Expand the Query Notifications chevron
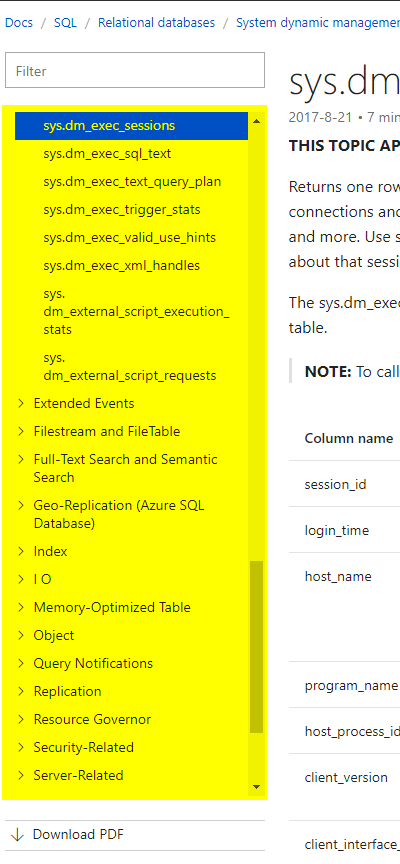400x864 pixels. [21, 663]
